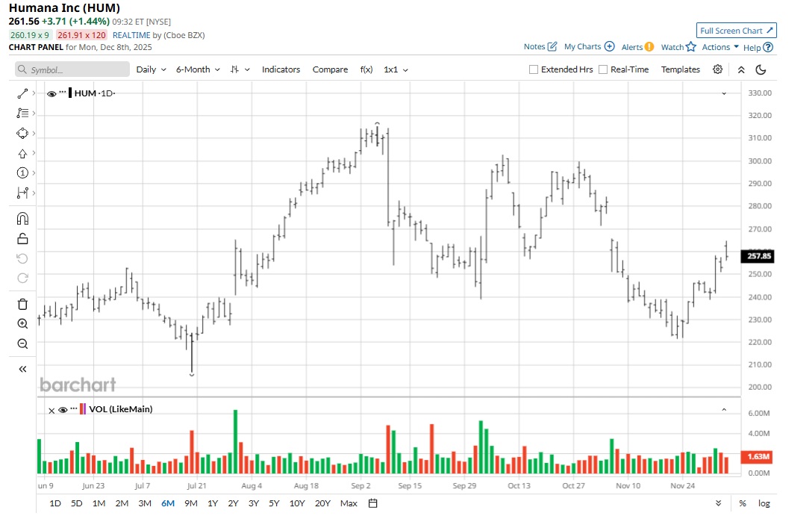The height and width of the screenshot is (522, 812).
Task: Select the trend line drawing tool
Action: click(x=22, y=93)
